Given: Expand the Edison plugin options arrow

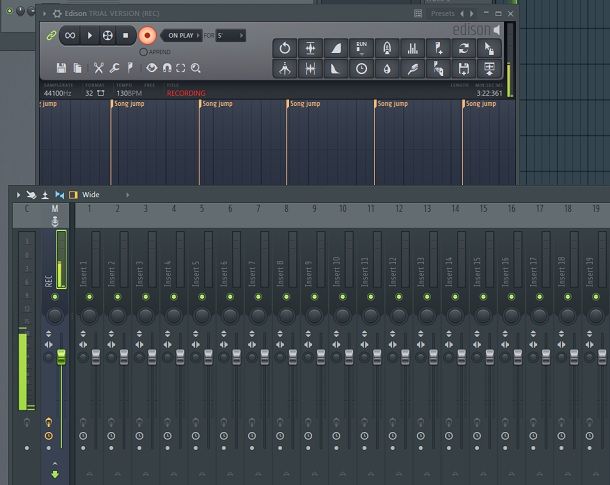Looking at the screenshot, I should coord(44,14).
